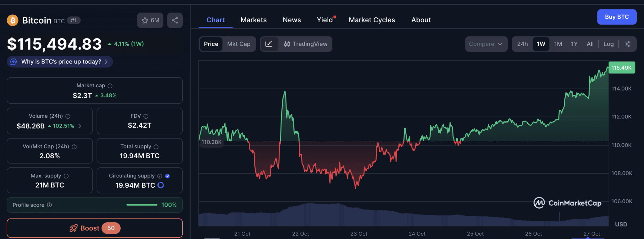This screenshot has height=239, width=644.
Task: Toggle chart to Mkt Cap view
Action: 239,44
